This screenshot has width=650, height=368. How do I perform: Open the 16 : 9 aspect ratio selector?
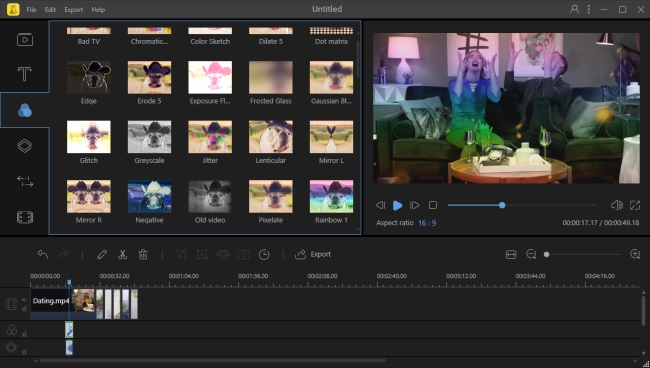[427, 223]
